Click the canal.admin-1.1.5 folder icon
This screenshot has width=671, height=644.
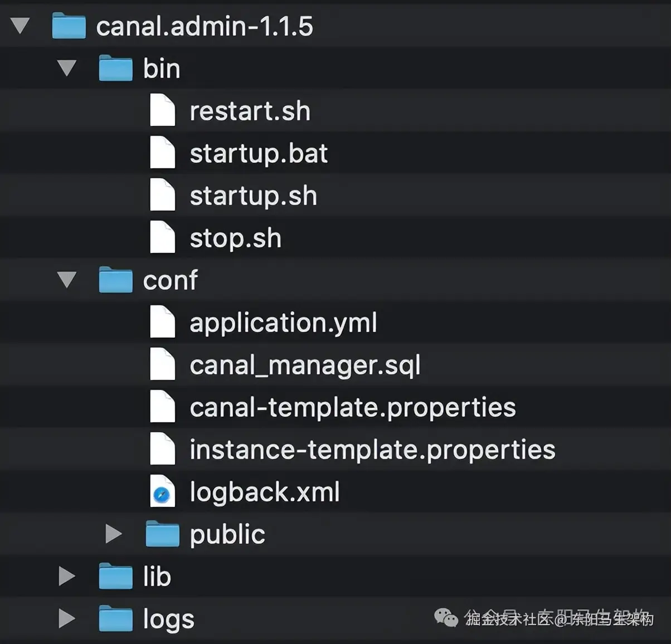tap(69, 26)
